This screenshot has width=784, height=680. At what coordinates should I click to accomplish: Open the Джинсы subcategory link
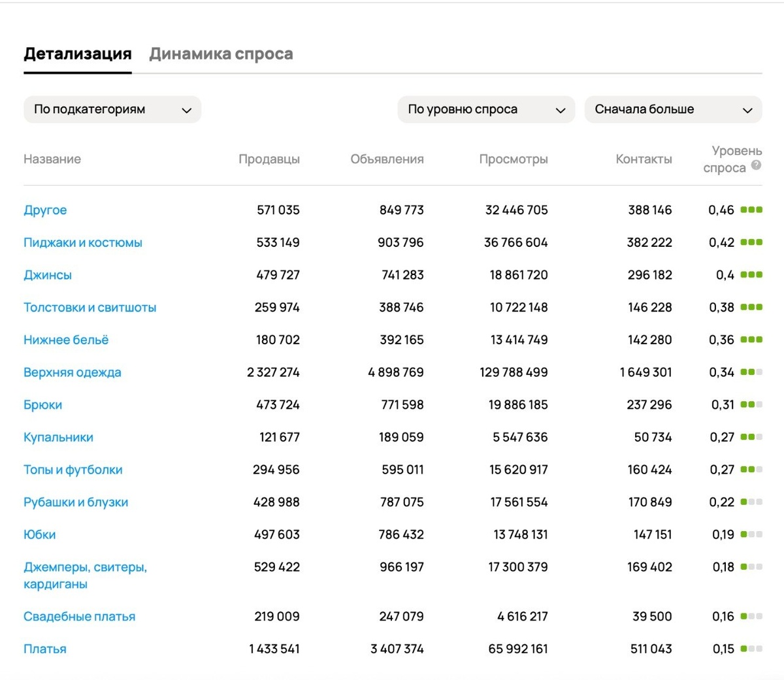click(48, 275)
